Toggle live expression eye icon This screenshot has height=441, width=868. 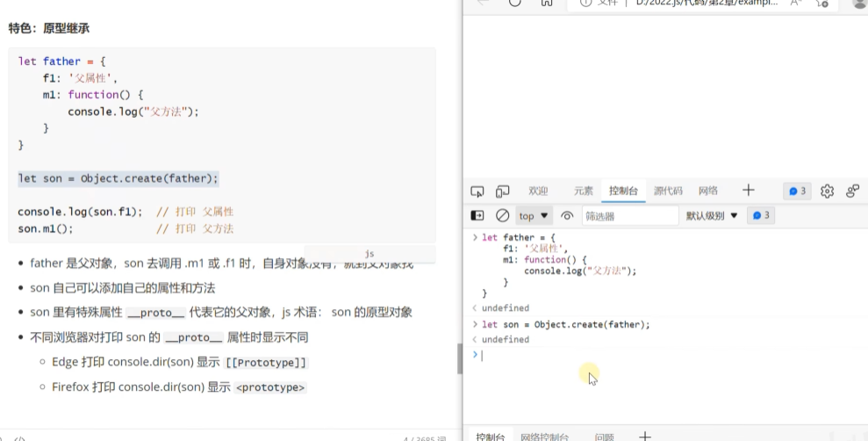(567, 215)
